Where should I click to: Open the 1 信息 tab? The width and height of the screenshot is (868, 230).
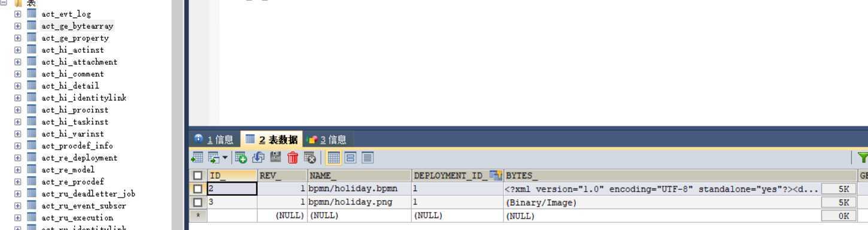point(214,140)
